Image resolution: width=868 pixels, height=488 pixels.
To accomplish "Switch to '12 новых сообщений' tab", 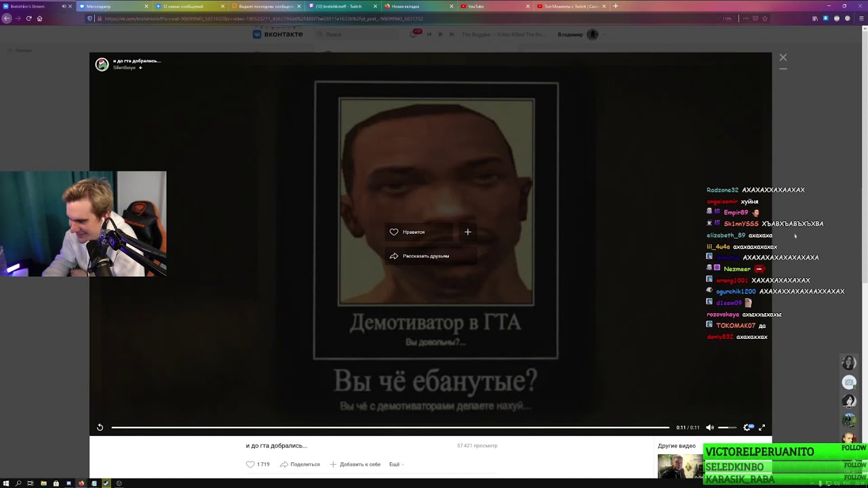I will 189,6.
